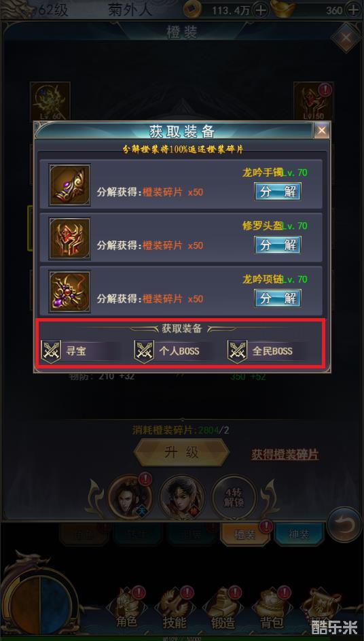Switch to the 神装 tab
This screenshot has width=364, height=641.
(x=299, y=534)
